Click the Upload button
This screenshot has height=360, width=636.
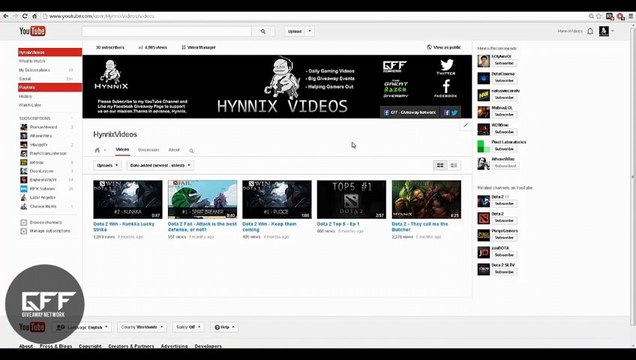(x=295, y=31)
